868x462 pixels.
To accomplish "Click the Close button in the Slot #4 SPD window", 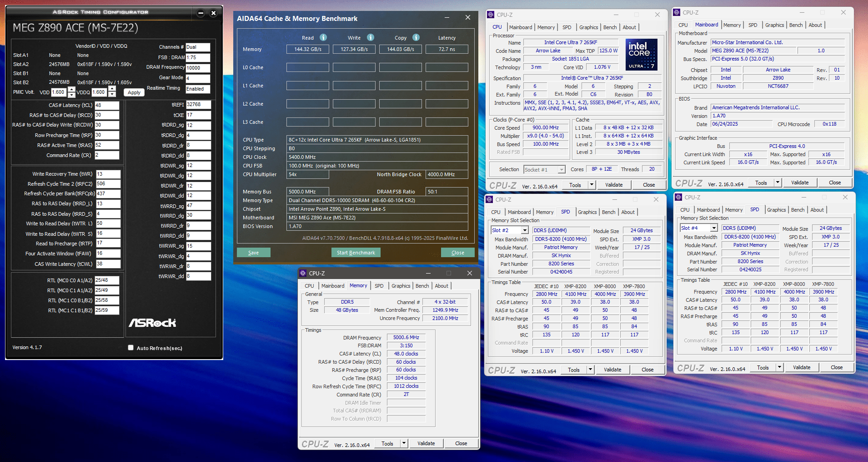I will pyautogui.click(x=837, y=367).
